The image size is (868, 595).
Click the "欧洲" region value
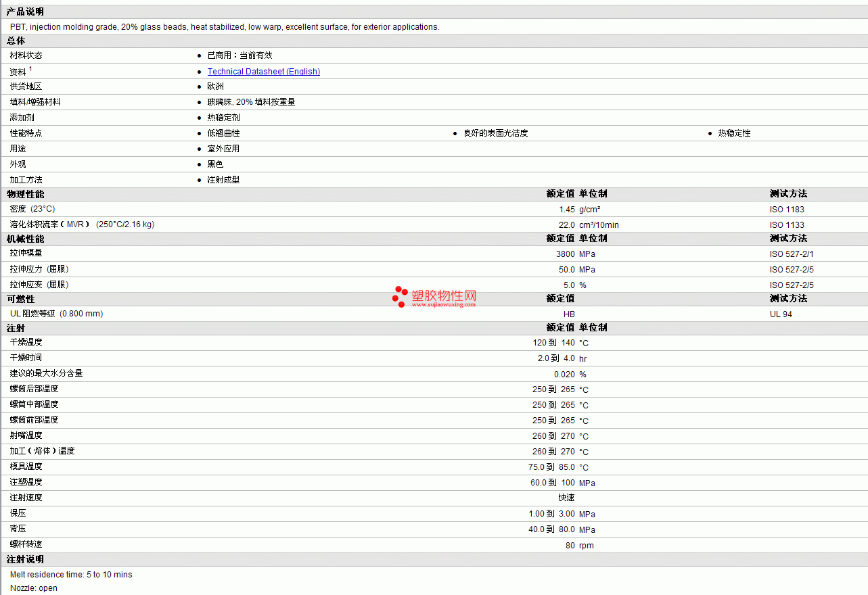215,87
